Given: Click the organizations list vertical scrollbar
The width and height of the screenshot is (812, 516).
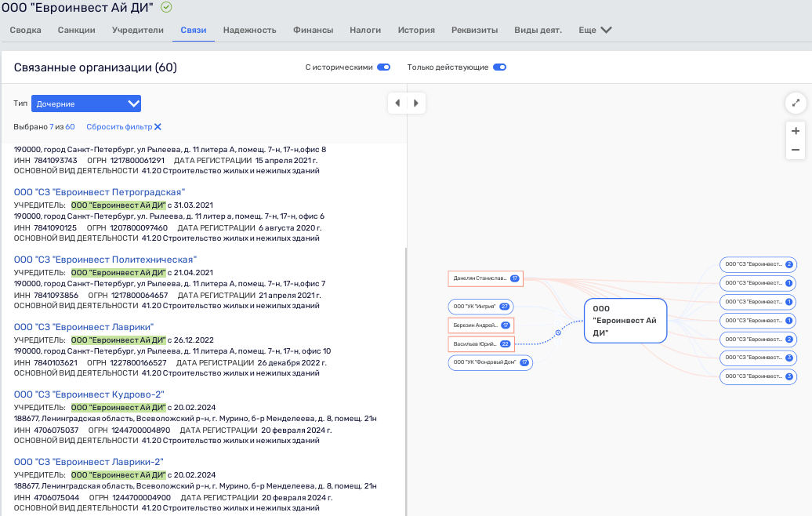Looking at the screenshot, I should (x=405, y=381).
